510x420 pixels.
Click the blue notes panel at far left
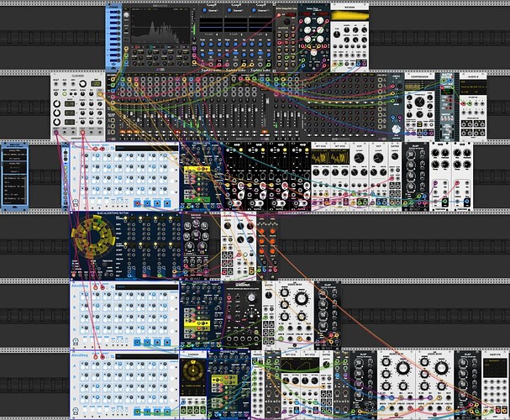tap(14, 176)
